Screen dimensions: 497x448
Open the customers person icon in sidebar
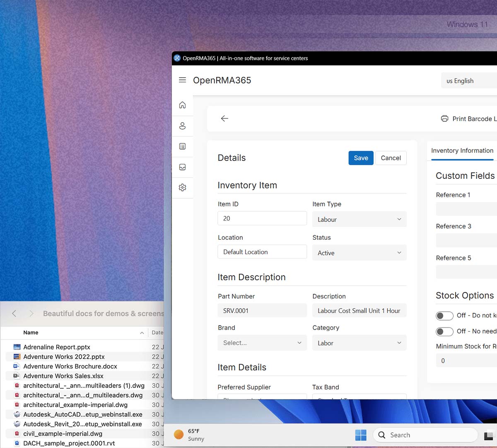click(182, 126)
